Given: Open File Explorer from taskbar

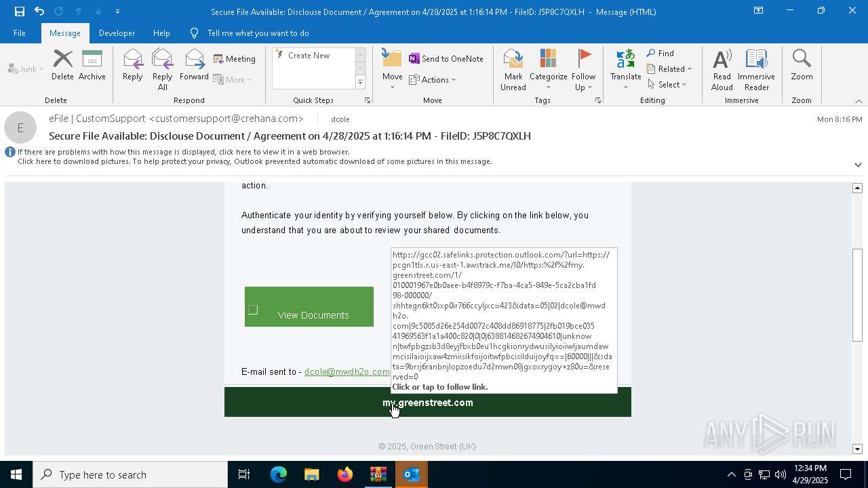Looking at the screenshot, I should pos(311,474).
